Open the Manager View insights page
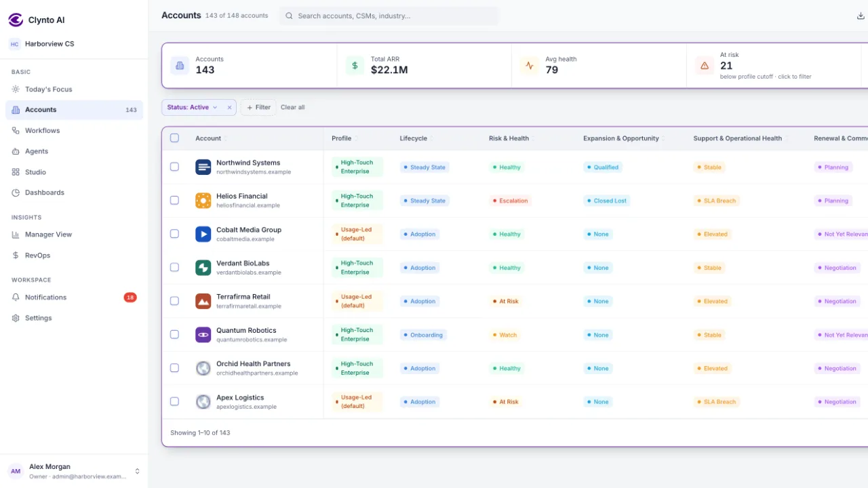 (x=74, y=235)
